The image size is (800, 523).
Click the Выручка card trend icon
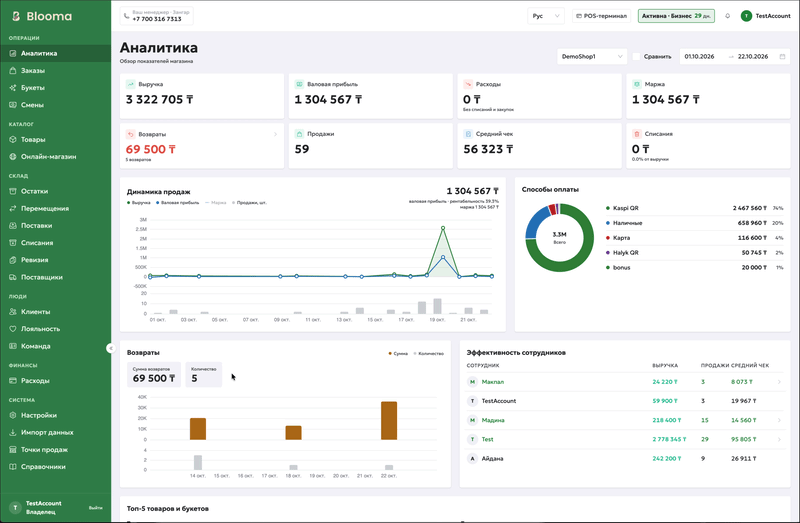pyautogui.click(x=131, y=84)
